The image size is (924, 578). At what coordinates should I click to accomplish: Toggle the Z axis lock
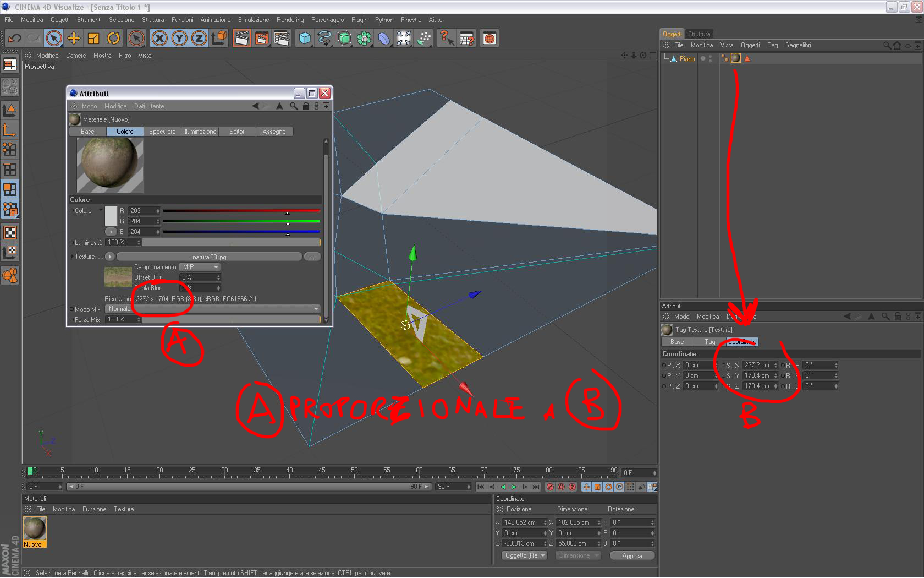(x=199, y=39)
